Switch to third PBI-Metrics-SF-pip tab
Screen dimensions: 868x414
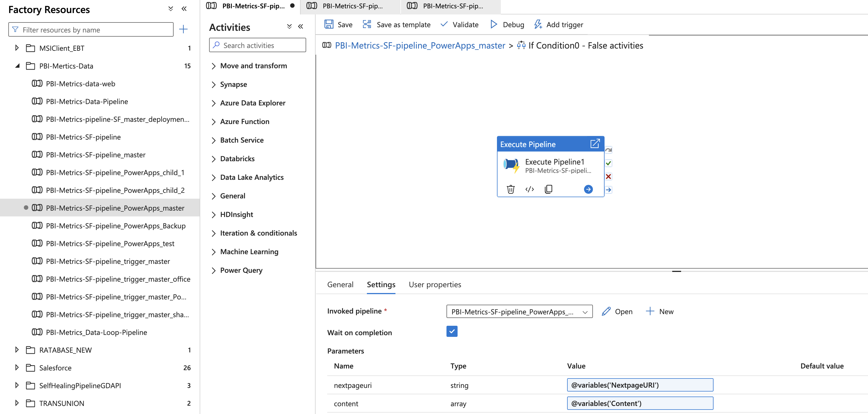[450, 6]
